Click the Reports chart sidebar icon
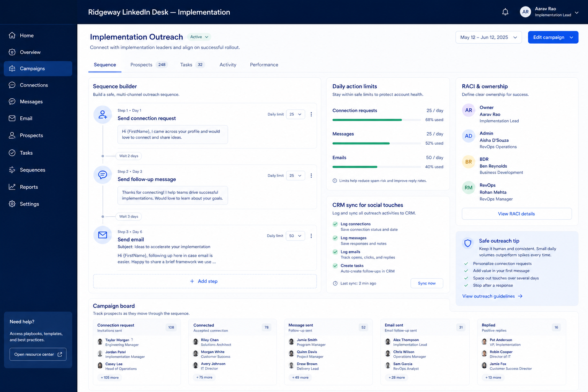Viewport: 588px width, 392px height. click(x=12, y=187)
